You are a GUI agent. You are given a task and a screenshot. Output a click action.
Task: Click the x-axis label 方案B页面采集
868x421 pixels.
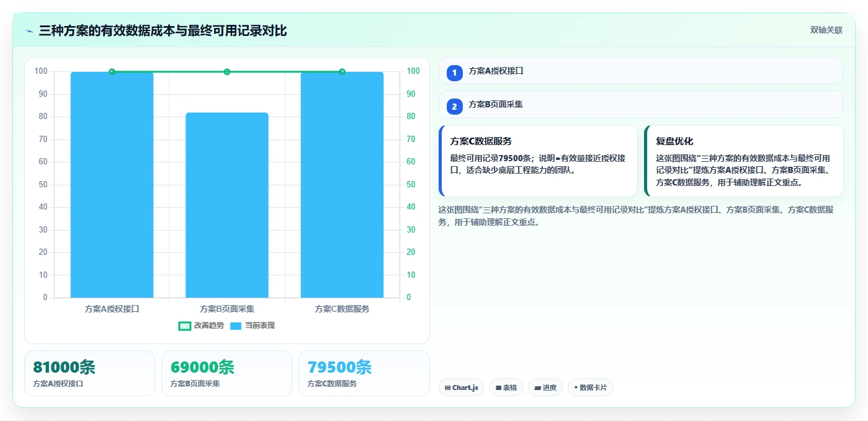click(x=227, y=309)
